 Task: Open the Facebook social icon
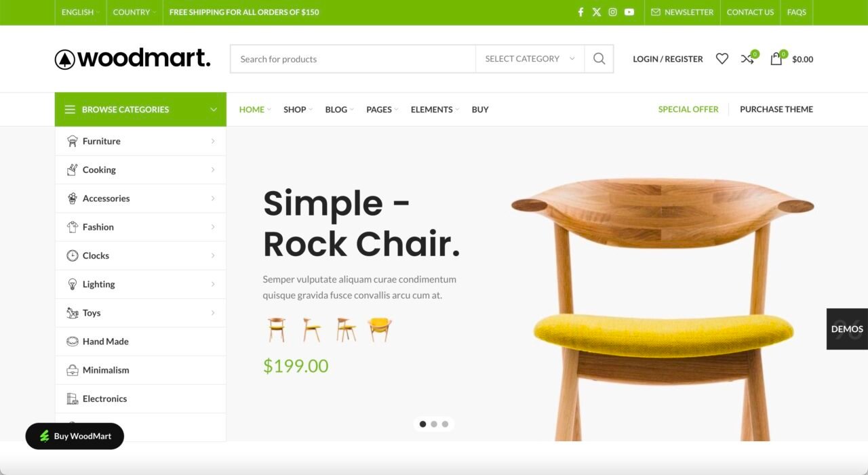(x=580, y=12)
